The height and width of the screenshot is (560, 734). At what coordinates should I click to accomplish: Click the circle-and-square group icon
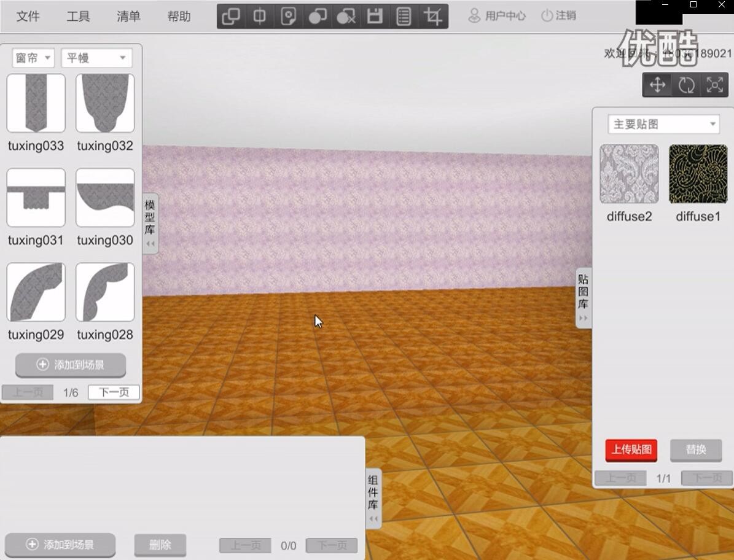[318, 17]
